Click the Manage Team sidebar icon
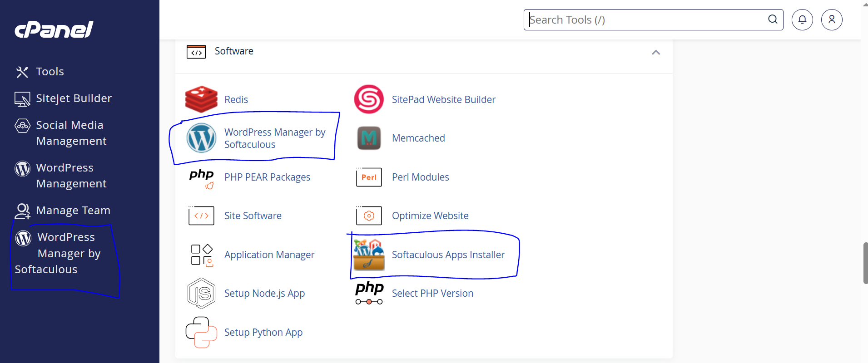The height and width of the screenshot is (363, 868). (x=22, y=211)
